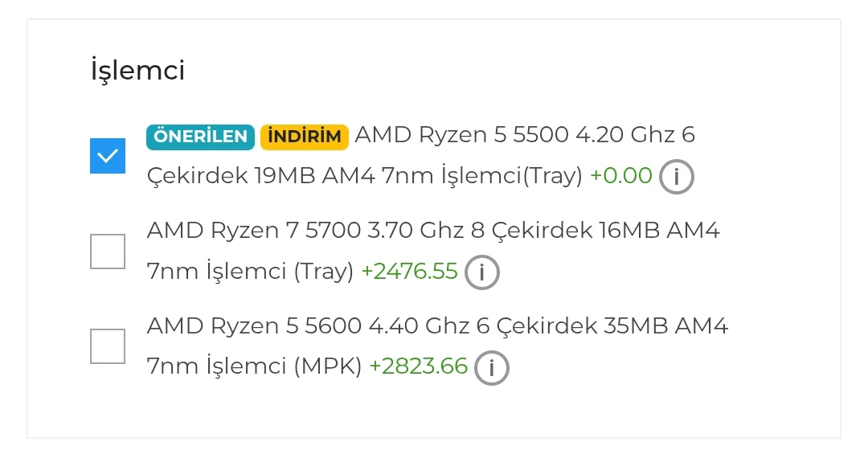Open info icon for Ryzen 5 5600

[x=491, y=368]
